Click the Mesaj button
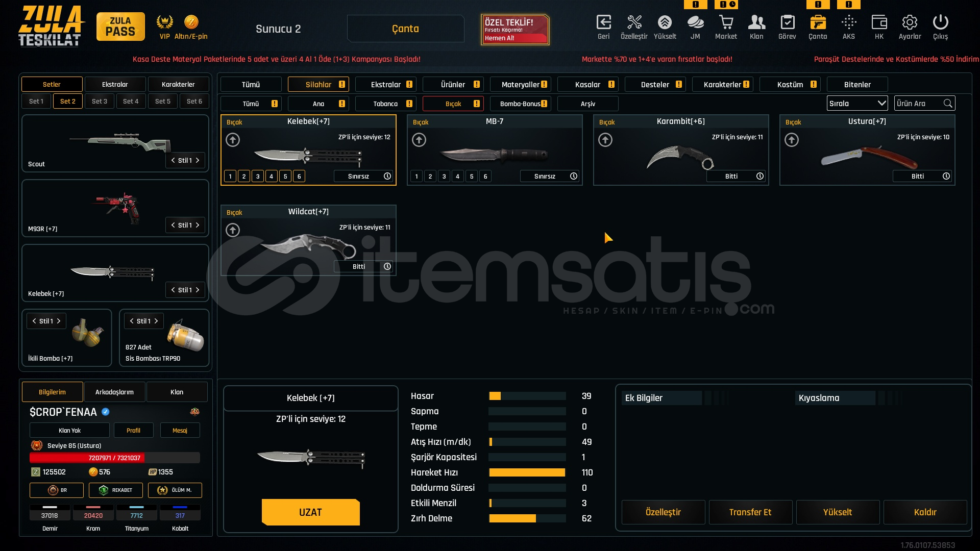Image resolution: width=980 pixels, height=551 pixels. tap(180, 431)
